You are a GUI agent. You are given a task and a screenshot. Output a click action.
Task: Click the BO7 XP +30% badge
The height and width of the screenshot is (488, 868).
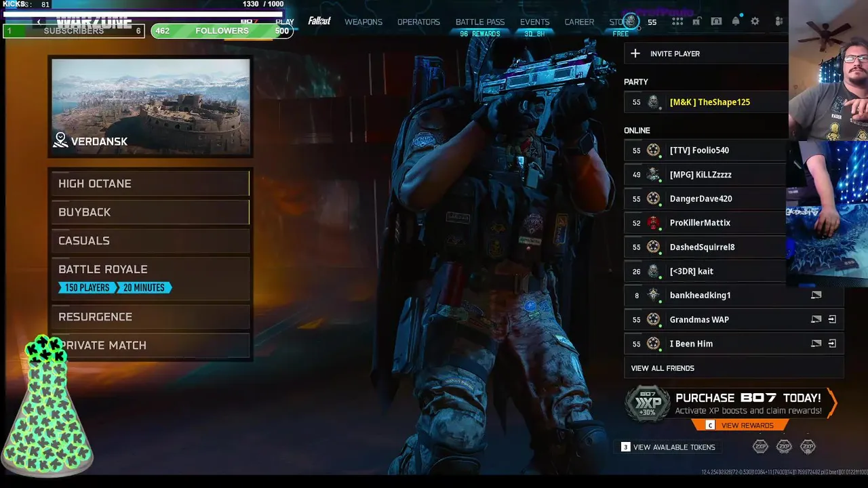tap(648, 404)
